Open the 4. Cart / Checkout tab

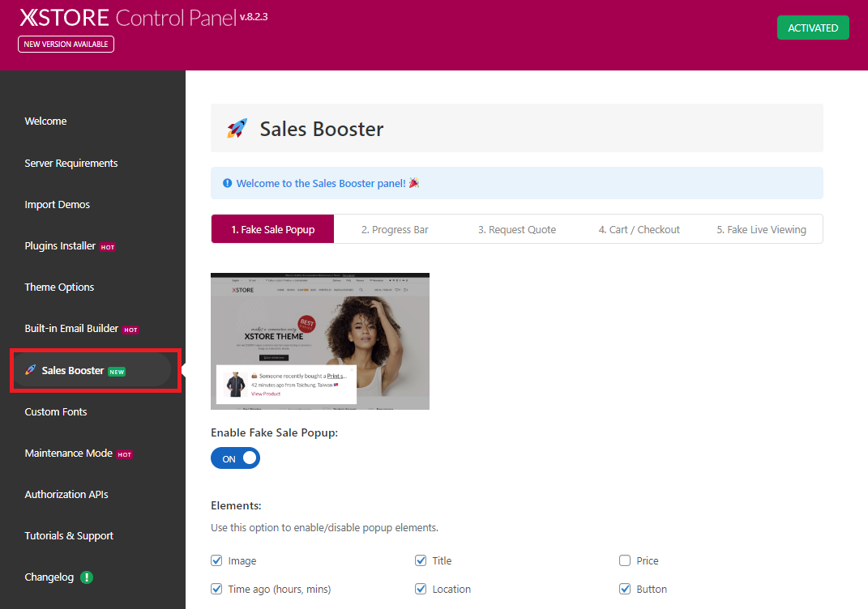click(639, 229)
